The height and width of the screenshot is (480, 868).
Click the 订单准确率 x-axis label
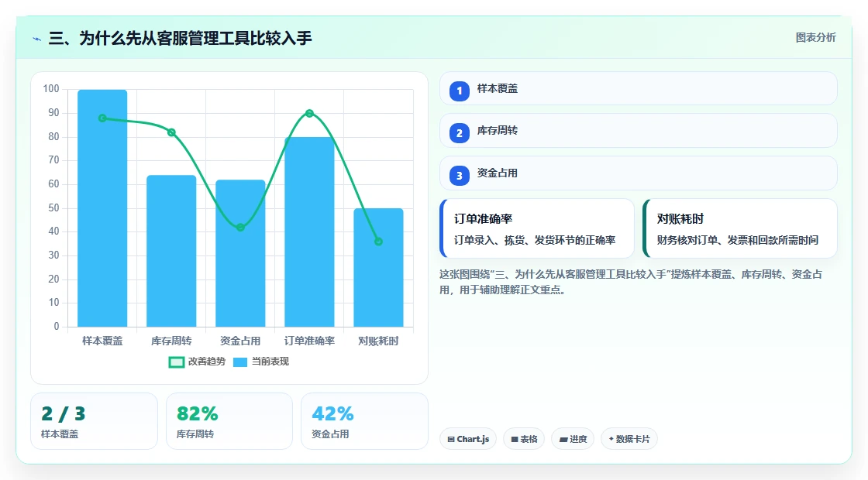tap(309, 341)
